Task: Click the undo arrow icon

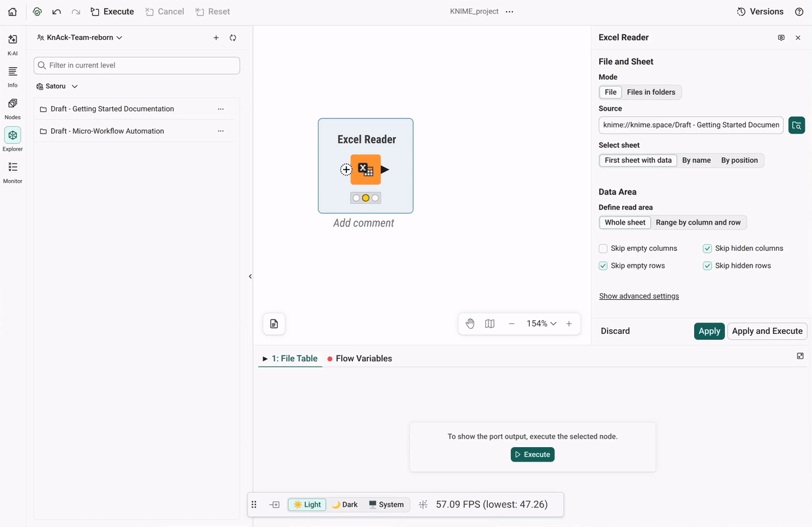Action: tap(56, 12)
